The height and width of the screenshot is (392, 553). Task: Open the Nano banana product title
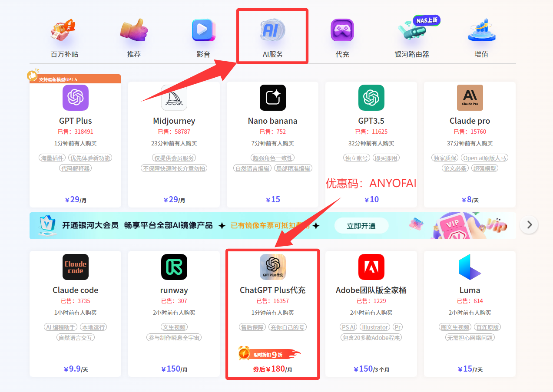coord(273,121)
